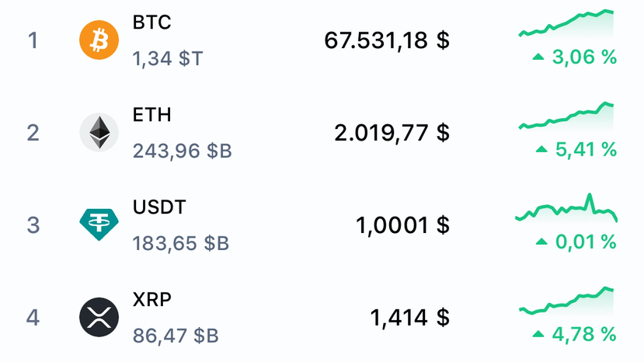Image resolution: width=644 pixels, height=362 pixels.
Task: Click the green up arrow beside 5,41 %
Action: [x=540, y=149]
